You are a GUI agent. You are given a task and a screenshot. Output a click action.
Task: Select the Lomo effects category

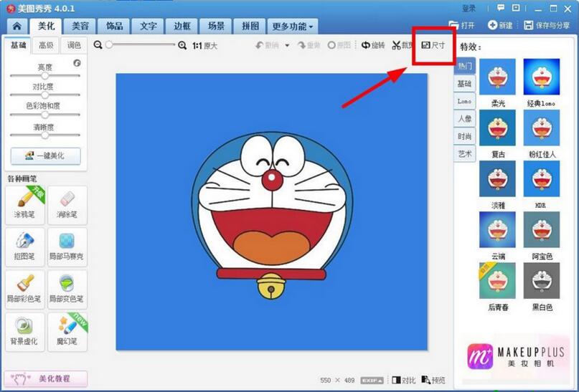click(x=464, y=101)
